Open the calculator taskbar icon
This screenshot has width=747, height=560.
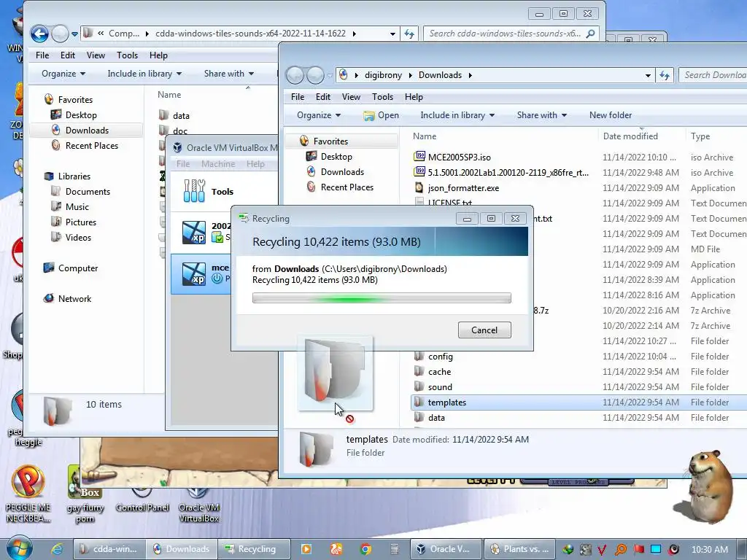(x=395, y=549)
